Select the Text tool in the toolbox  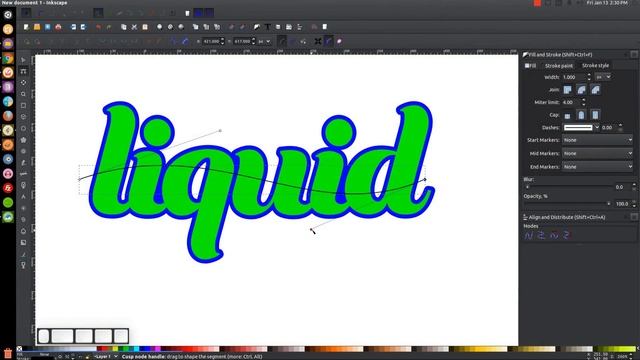pyautogui.click(x=23, y=197)
